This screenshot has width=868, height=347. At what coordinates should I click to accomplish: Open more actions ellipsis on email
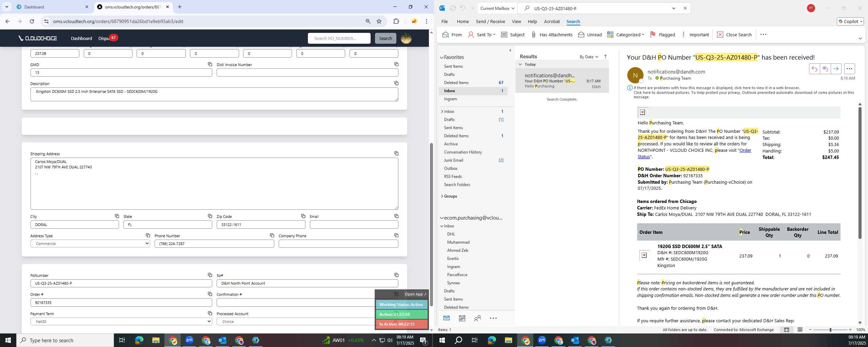pyautogui.click(x=849, y=69)
